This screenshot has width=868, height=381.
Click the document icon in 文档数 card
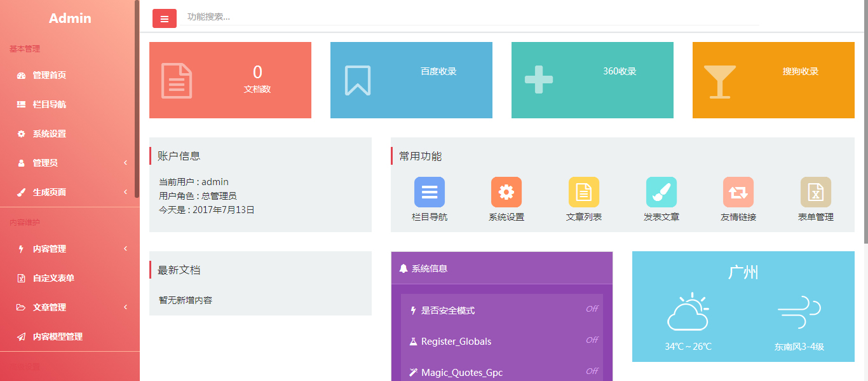177,81
